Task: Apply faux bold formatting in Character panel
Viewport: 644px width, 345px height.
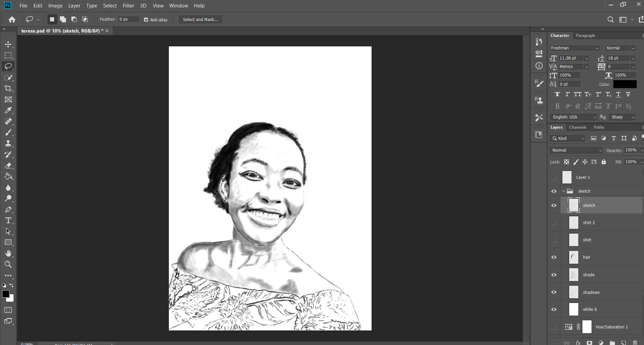Action: coord(557,94)
